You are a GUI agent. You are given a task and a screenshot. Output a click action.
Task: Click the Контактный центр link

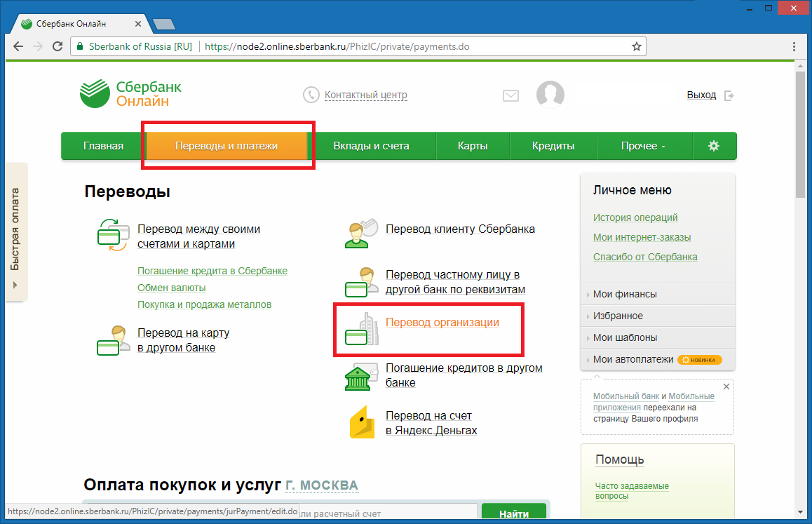pyautogui.click(x=365, y=95)
